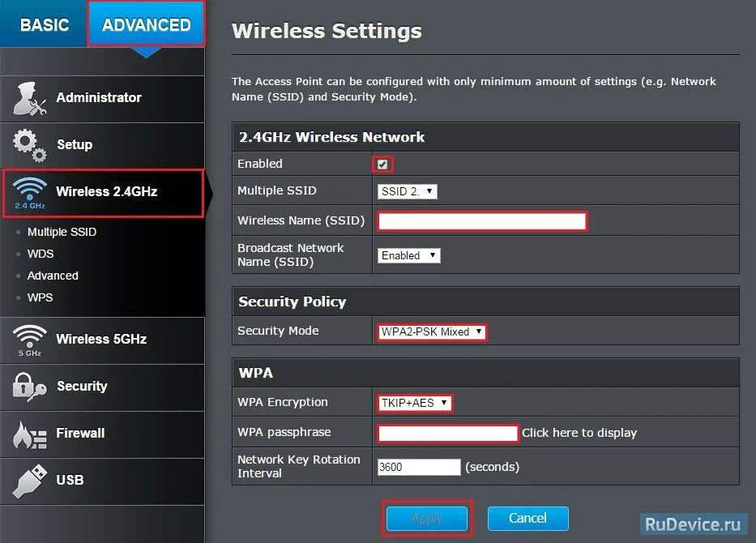Open the Security Mode dropdown

point(432,331)
